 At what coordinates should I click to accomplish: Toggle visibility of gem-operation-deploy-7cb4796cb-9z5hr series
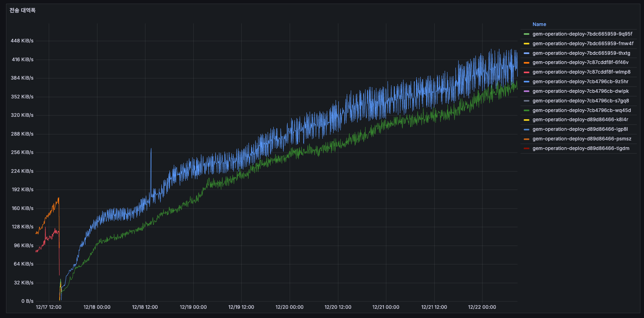tap(580, 82)
